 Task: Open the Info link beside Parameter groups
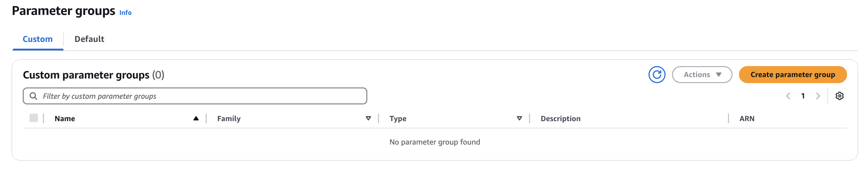[126, 12]
